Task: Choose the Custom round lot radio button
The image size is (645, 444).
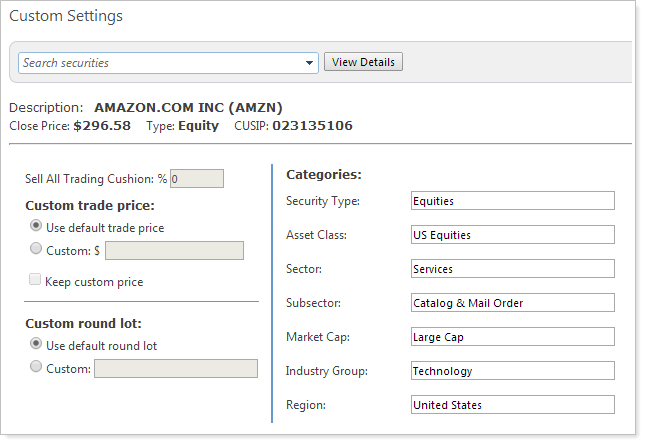Action: (x=37, y=368)
